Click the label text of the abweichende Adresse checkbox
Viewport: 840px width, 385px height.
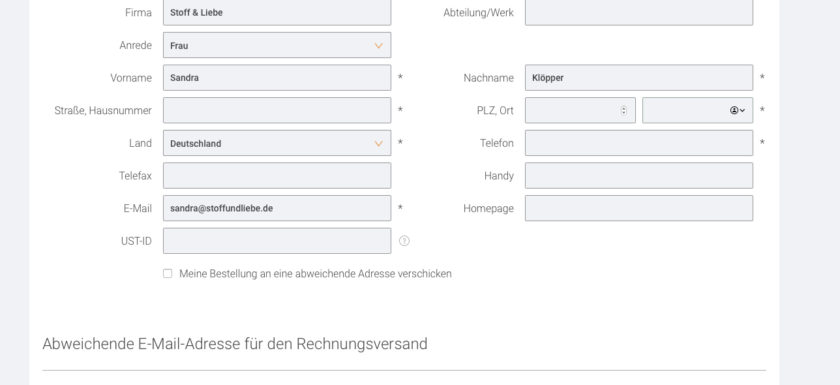316,274
